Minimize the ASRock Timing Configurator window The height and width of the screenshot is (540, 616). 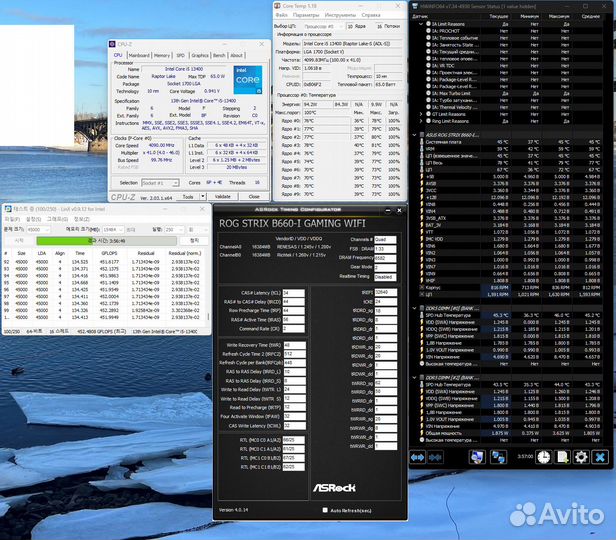click(388, 211)
